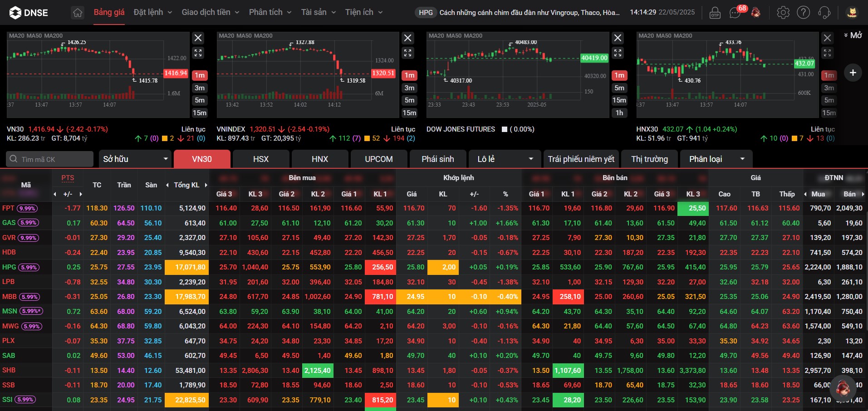Focus the Tìm mã CK search field
Image resolution: width=868 pixels, height=411 pixels.
pyautogui.click(x=50, y=159)
